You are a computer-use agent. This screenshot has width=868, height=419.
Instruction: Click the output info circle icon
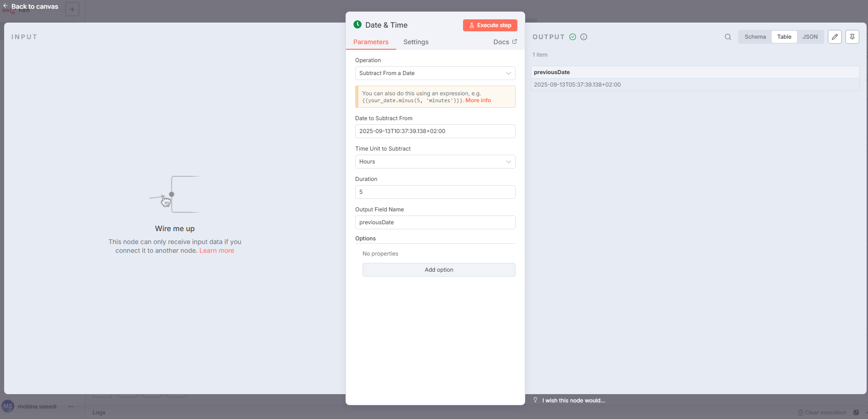point(584,37)
